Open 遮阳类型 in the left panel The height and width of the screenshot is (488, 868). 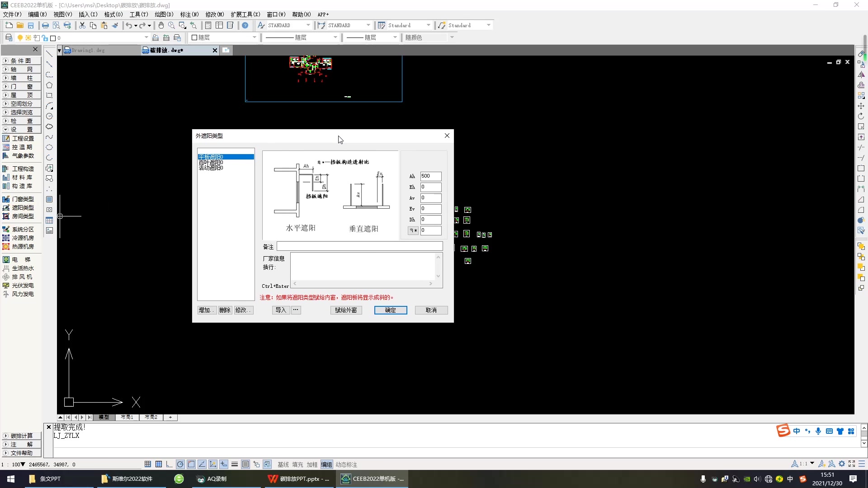(22, 208)
